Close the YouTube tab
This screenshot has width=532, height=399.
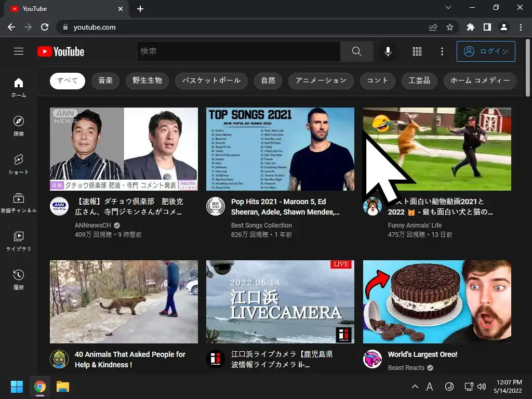coord(121,9)
